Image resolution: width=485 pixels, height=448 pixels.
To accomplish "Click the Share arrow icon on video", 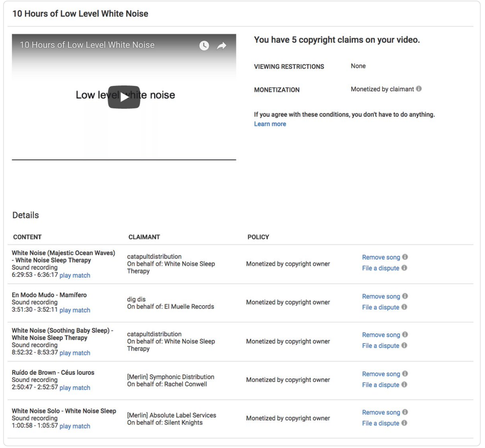I will tap(222, 46).
